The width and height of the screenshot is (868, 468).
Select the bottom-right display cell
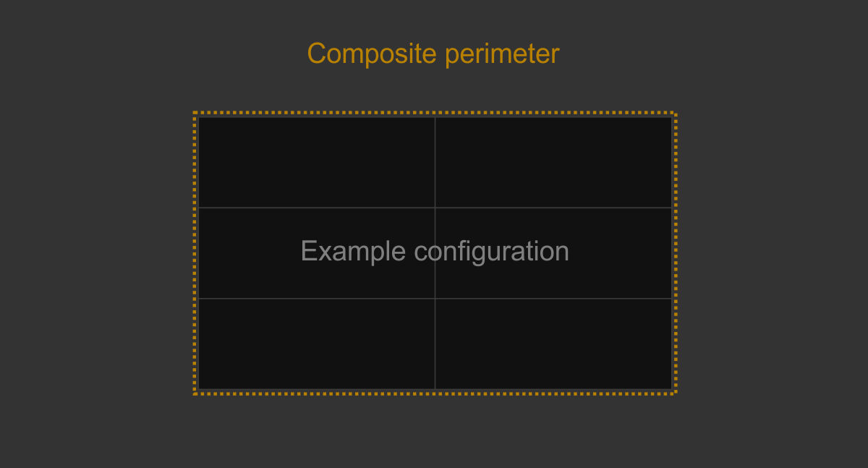click(x=553, y=344)
